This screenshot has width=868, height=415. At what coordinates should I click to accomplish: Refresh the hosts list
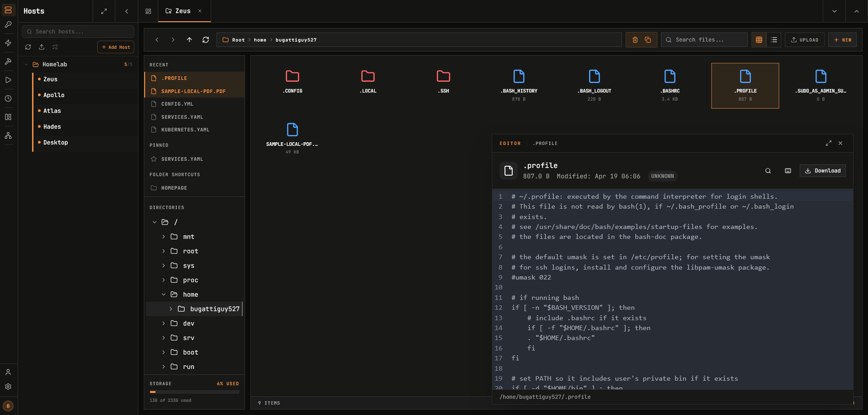(x=28, y=47)
